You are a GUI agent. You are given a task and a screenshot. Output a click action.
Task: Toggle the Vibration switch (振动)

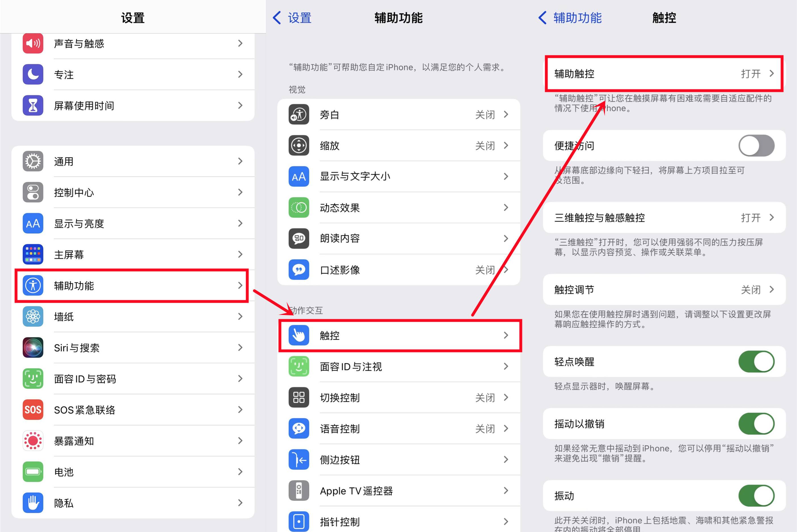pyautogui.click(x=756, y=496)
